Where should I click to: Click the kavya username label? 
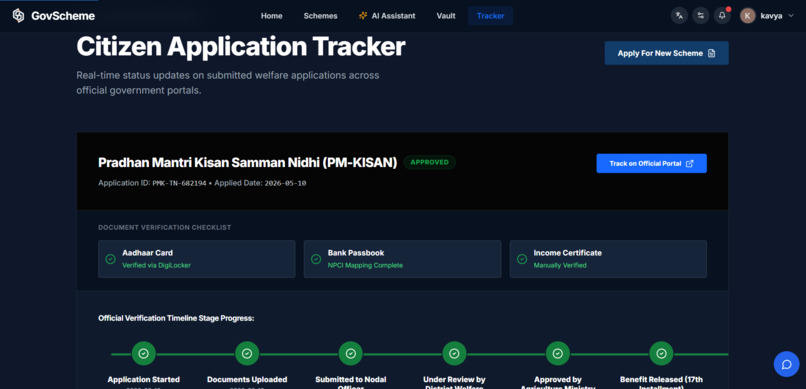pos(771,16)
